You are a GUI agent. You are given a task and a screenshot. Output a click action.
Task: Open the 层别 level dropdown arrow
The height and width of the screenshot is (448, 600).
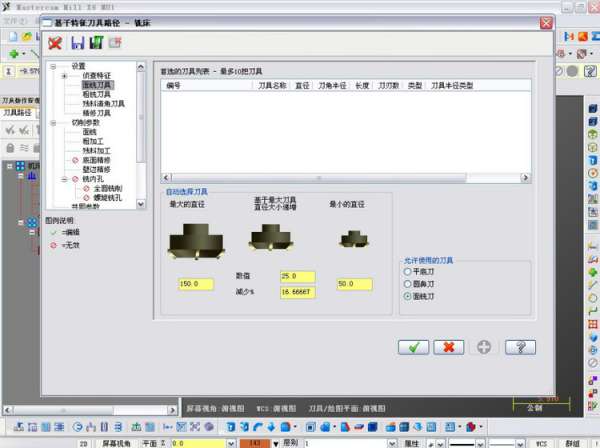tap(393, 443)
